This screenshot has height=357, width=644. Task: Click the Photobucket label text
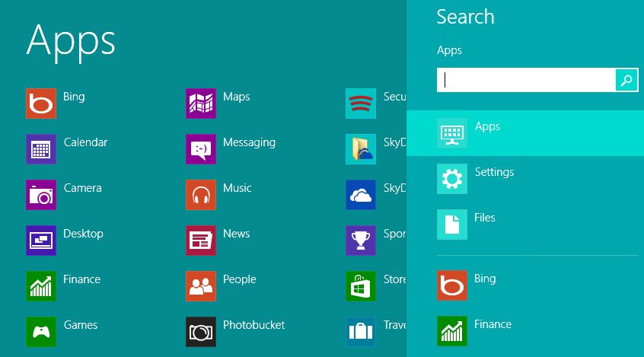253,325
